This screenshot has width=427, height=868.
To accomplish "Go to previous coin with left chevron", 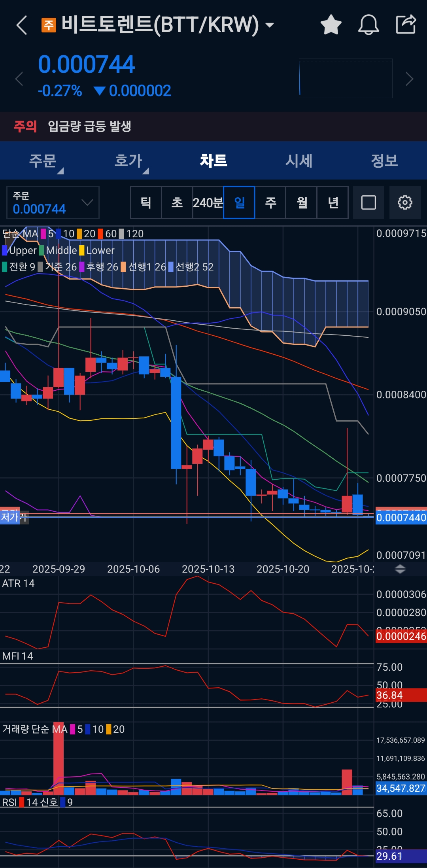I will [x=19, y=79].
